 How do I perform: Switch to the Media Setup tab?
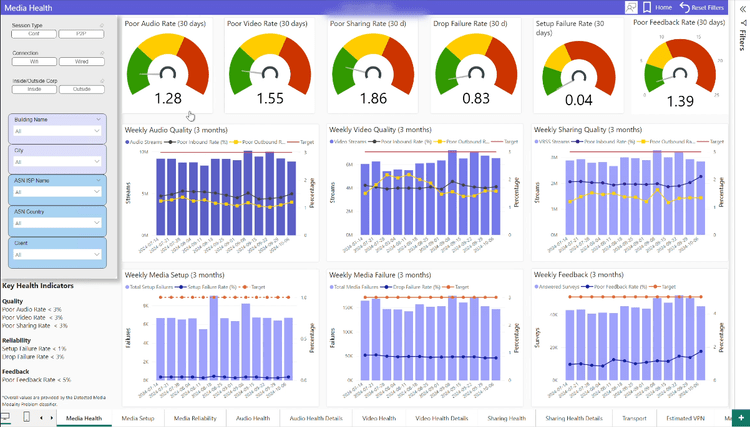point(138,418)
